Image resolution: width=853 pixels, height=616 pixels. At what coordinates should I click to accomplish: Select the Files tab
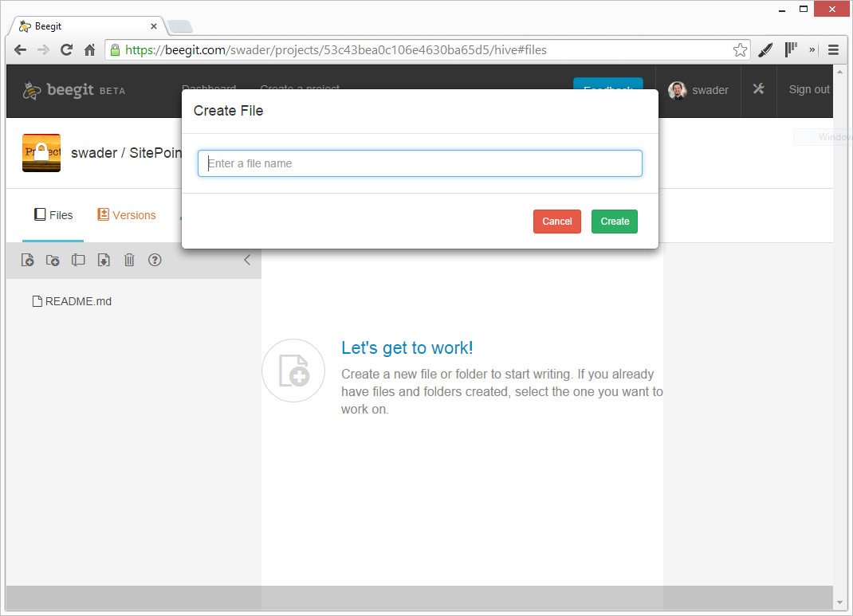click(x=53, y=214)
